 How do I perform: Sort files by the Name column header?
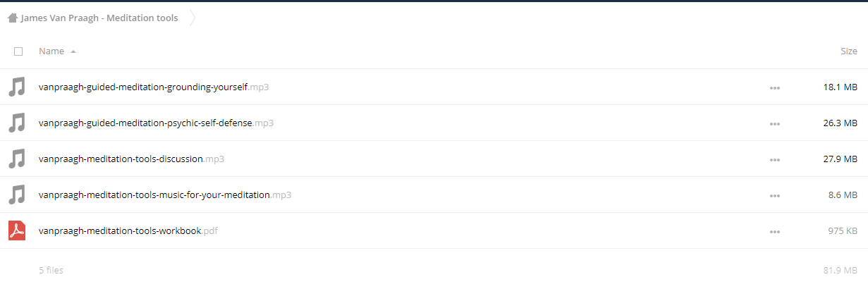pyautogui.click(x=51, y=51)
